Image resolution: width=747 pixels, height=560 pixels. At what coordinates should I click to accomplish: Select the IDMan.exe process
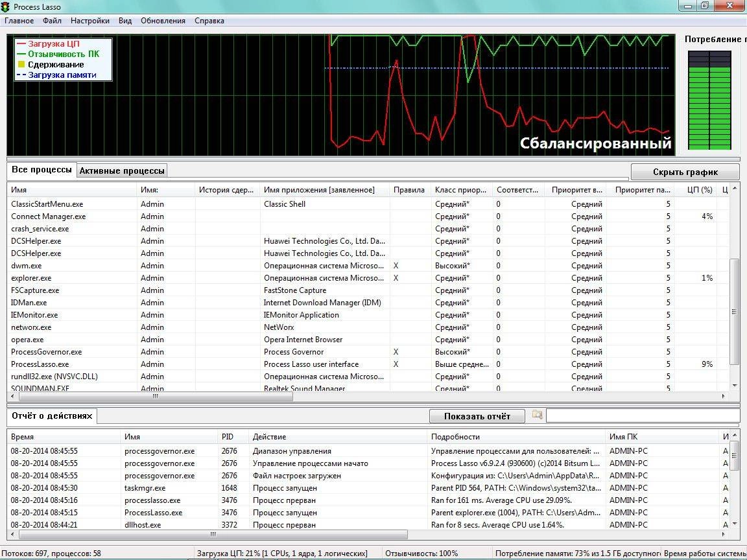coord(368,303)
